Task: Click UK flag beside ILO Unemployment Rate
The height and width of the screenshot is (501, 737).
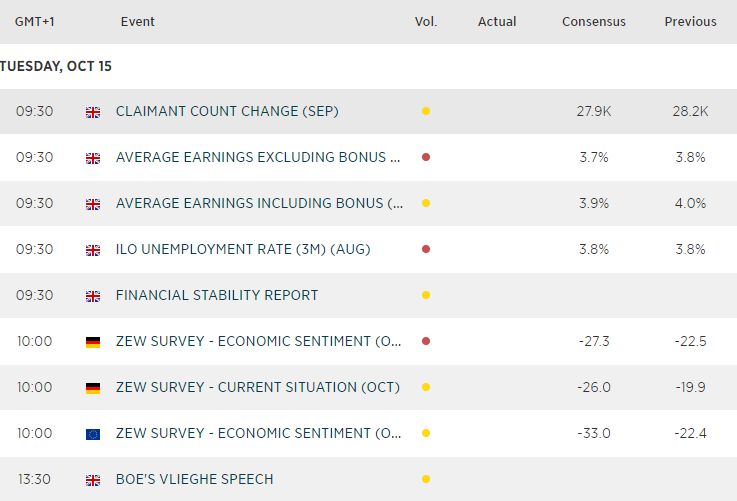Action: pos(93,250)
